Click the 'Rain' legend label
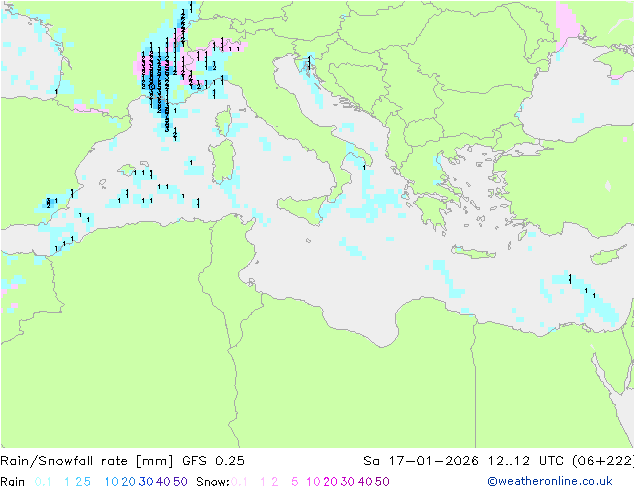 tap(13, 482)
